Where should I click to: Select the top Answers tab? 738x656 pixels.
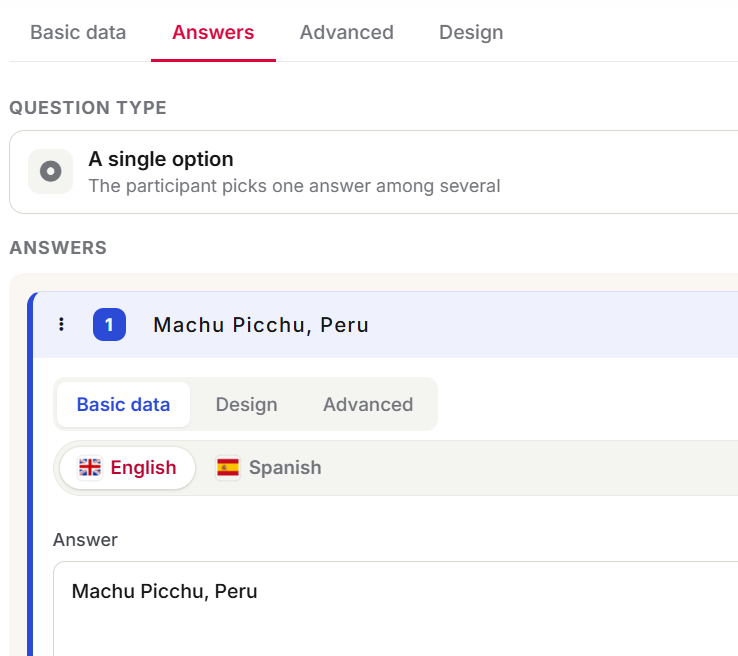213,32
